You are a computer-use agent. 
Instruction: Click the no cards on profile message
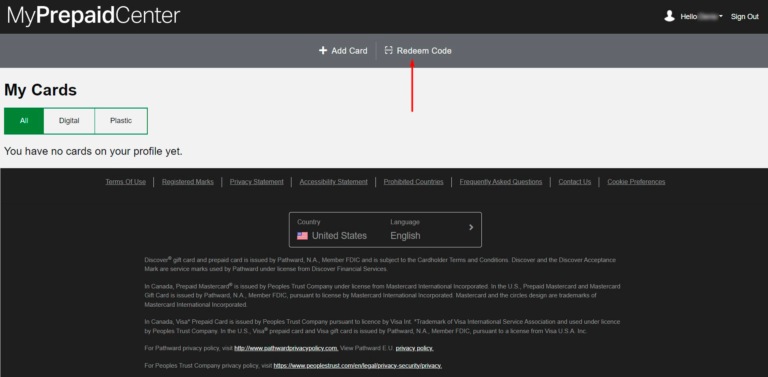(x=93, y=151)
